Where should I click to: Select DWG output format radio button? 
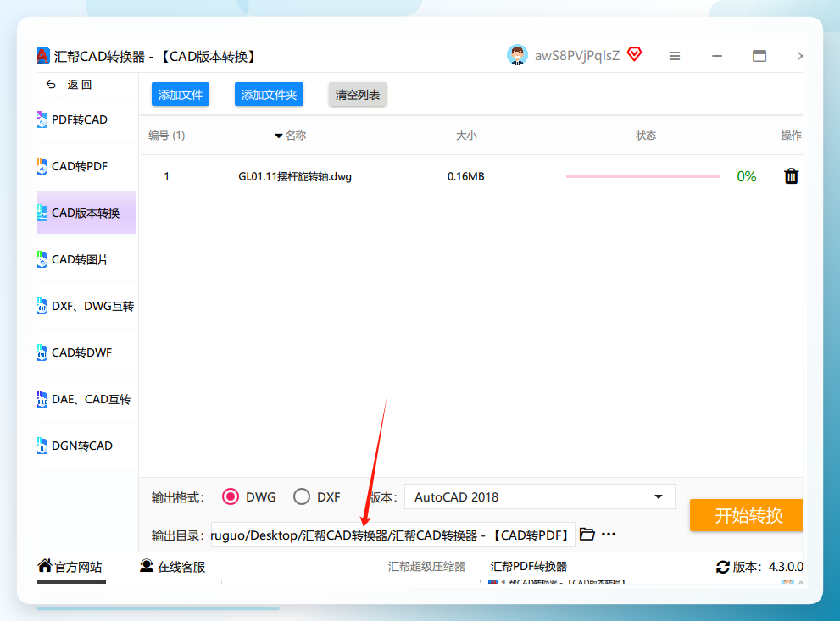click(231, 496)
